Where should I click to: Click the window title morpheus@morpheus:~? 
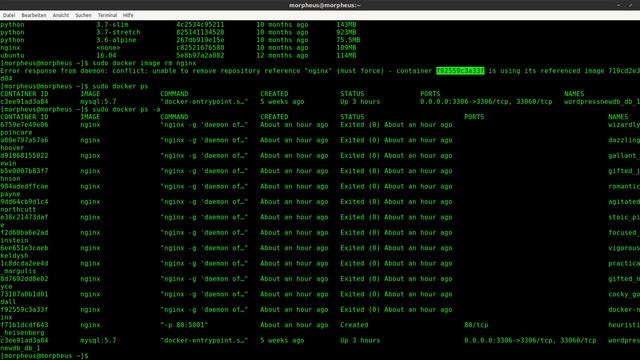(325, 5)
